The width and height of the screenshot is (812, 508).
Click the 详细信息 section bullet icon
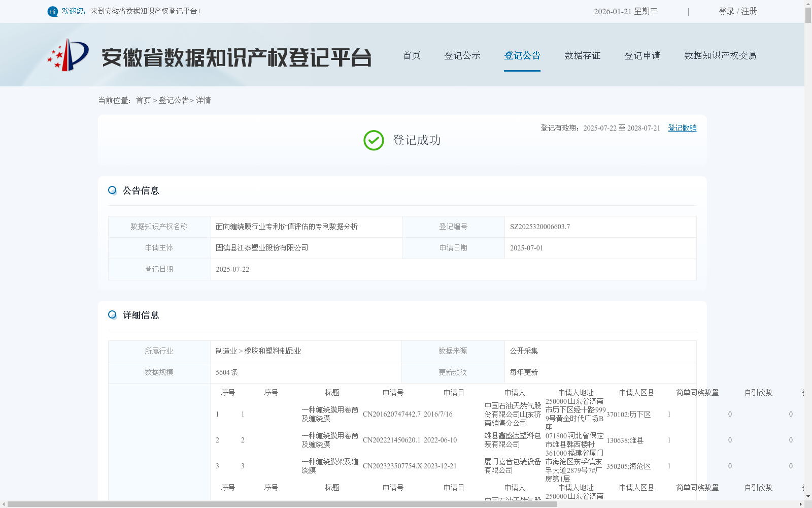[112, 314]
